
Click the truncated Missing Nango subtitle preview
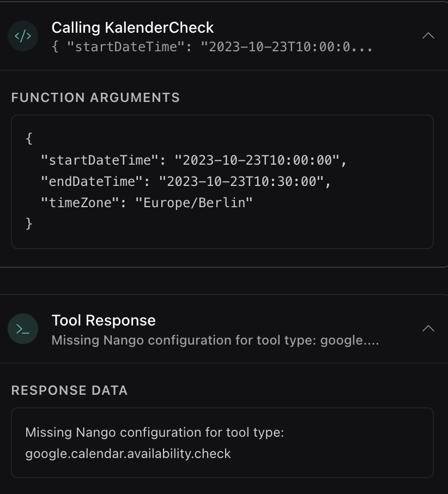[215, 340]
